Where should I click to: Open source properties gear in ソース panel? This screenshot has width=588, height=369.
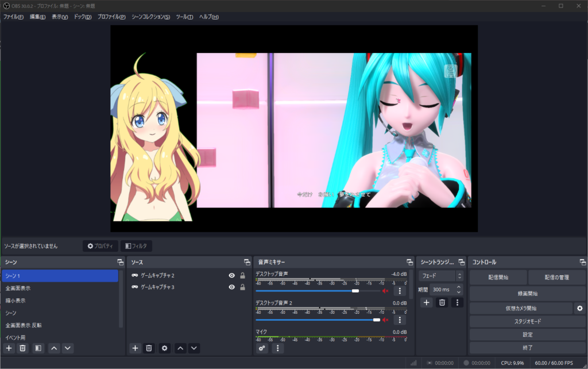165,348
